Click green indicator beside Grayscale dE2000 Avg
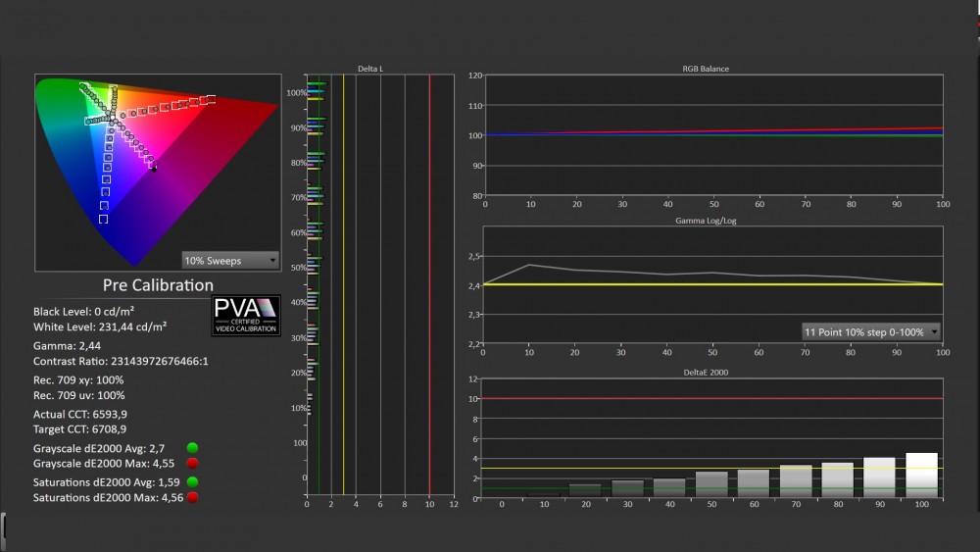Screen dimensions: 980x552 pos(192,448)
